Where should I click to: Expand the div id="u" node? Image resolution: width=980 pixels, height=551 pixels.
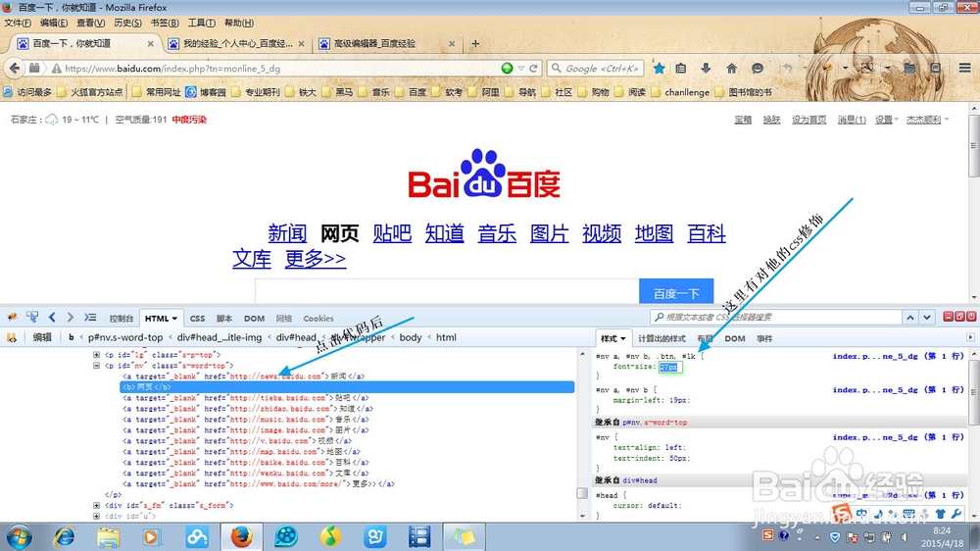(x=96, y=516)
